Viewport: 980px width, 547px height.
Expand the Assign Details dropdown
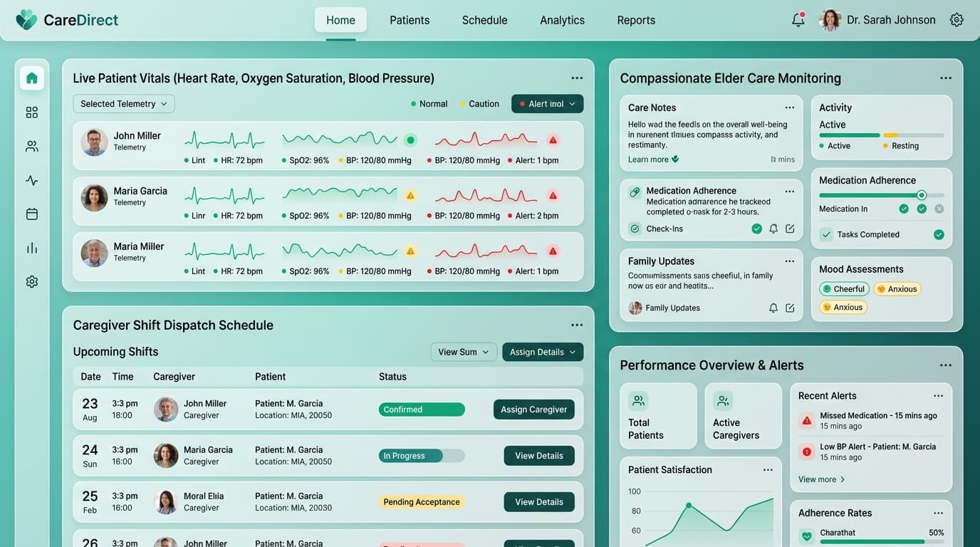543,352
